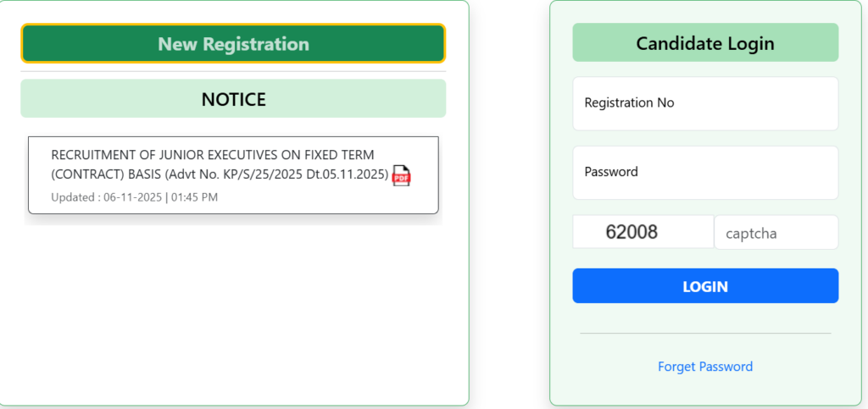Screen dimensions: 868x409
Task: Select the captcha entry box
Action: tap(776, 233)
